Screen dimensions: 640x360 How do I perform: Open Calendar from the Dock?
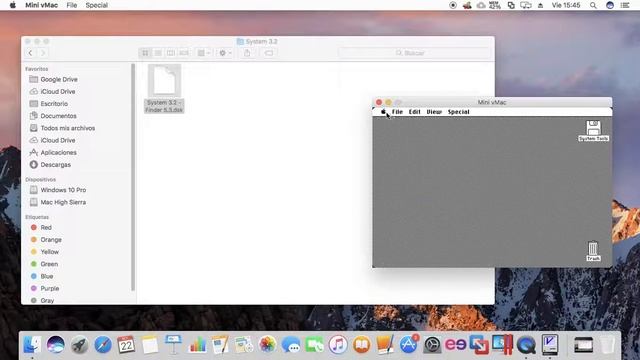pyautogui.click(x=126, y=345)
